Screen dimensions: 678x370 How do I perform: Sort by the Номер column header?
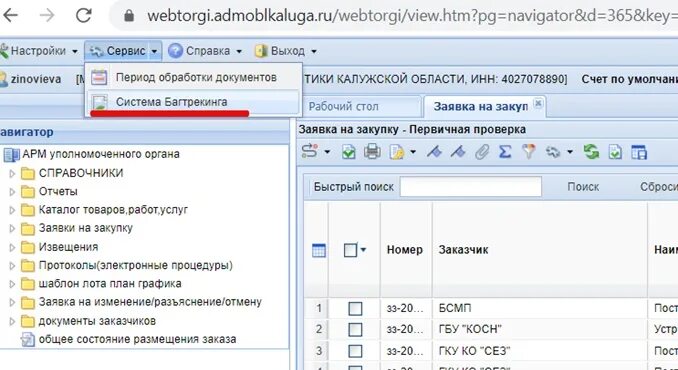(405, 249)
